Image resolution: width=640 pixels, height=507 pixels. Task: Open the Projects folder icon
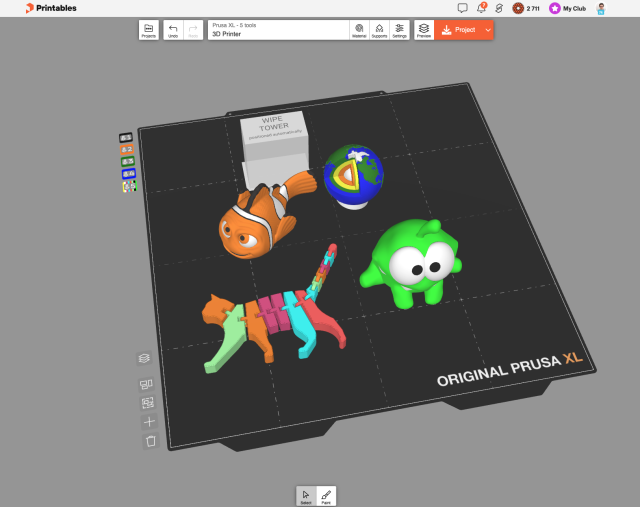click(149, 30)
